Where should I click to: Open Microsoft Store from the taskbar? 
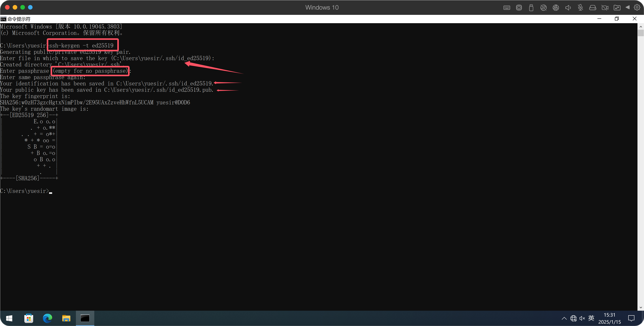tap(29, 318)
